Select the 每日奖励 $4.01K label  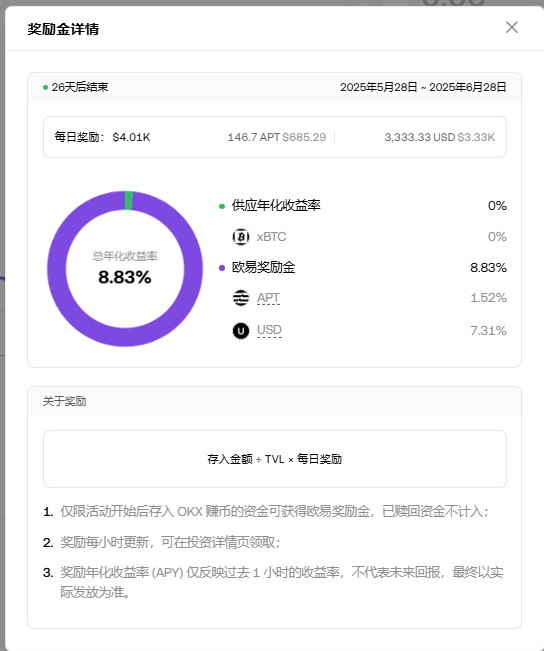click(102, 137)
